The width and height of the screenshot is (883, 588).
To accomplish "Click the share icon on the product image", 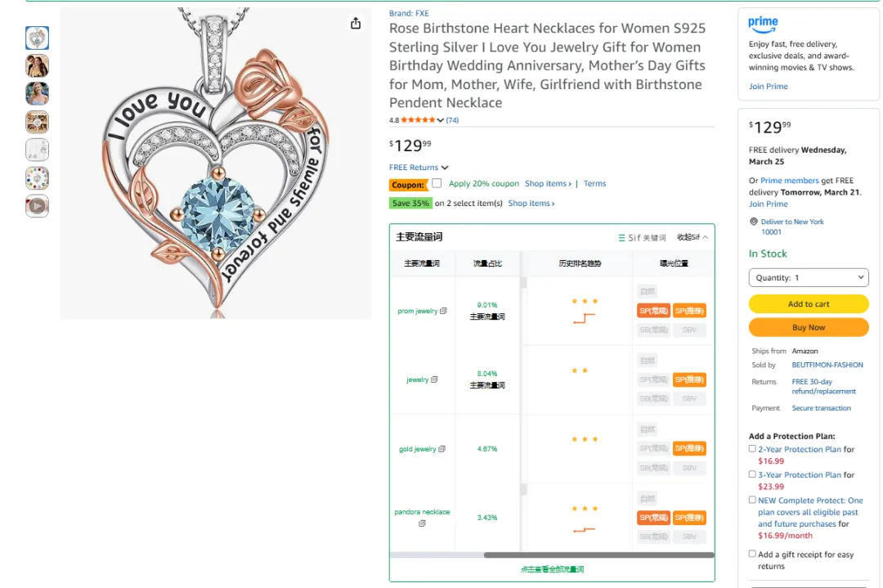I will click(356, 24).
